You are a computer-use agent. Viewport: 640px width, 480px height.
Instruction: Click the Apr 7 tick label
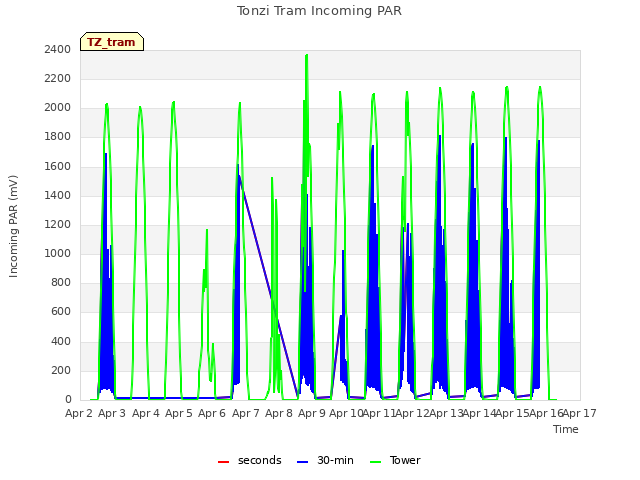pos(246,413)
